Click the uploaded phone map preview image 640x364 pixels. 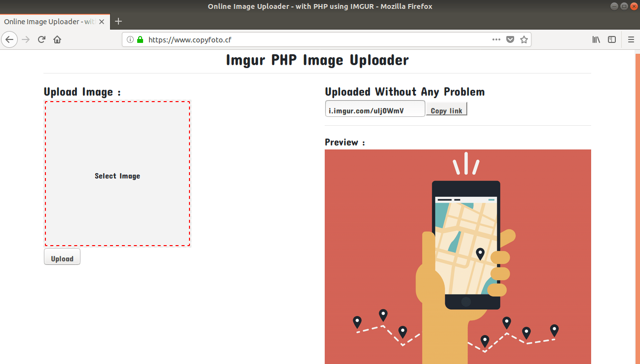click(x=458, y=256)
